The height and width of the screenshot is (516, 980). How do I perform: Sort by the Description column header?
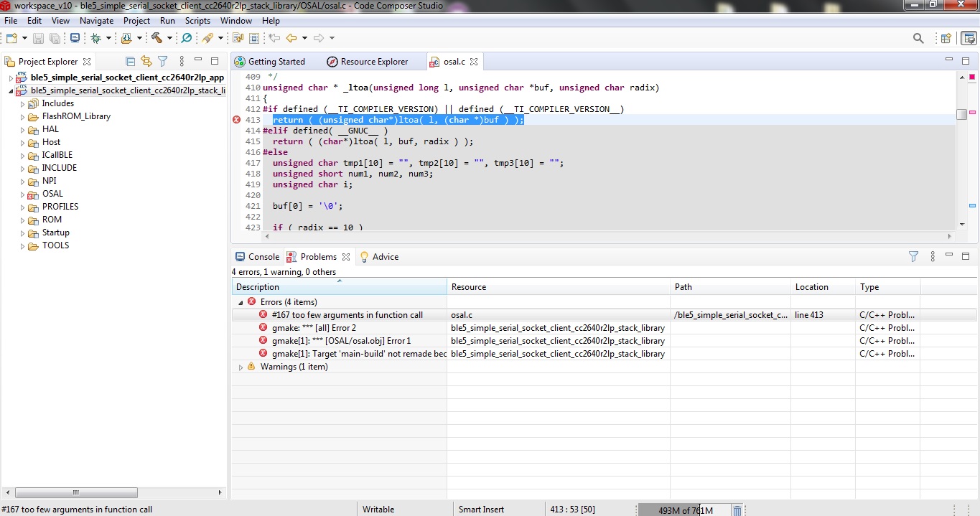[x=339, y=287]
